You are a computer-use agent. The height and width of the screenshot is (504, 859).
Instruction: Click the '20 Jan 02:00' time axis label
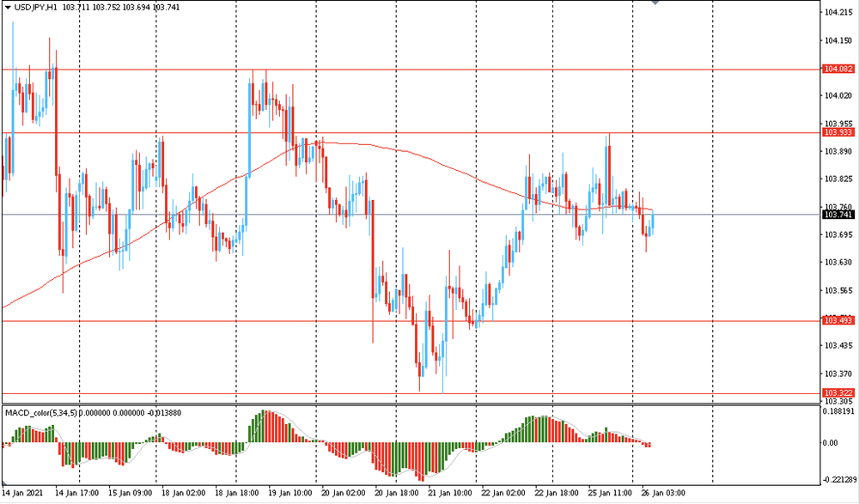pyautogui.click(x=343, y=493)
